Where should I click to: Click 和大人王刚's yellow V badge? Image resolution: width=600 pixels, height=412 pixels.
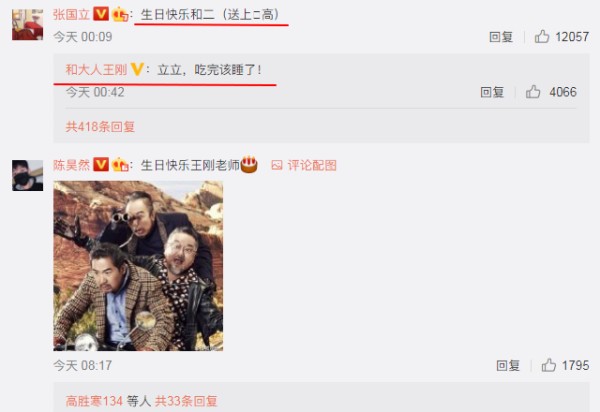point(137,70)
